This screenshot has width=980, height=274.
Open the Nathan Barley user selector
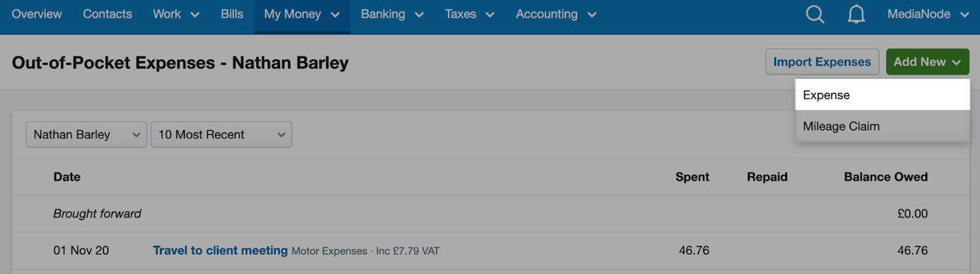(x=86, y=135)
